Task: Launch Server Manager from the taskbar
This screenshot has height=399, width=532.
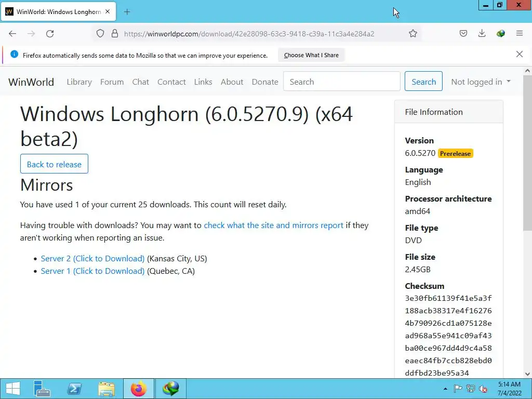Action: [x=42, y=389]
